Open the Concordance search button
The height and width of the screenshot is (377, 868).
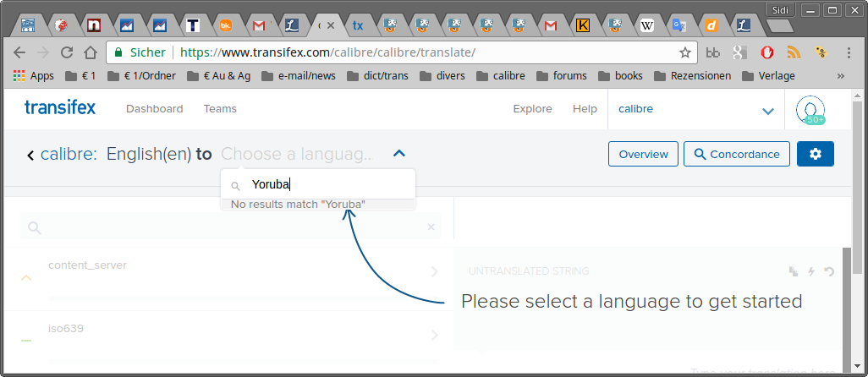(x=737, y=154)
